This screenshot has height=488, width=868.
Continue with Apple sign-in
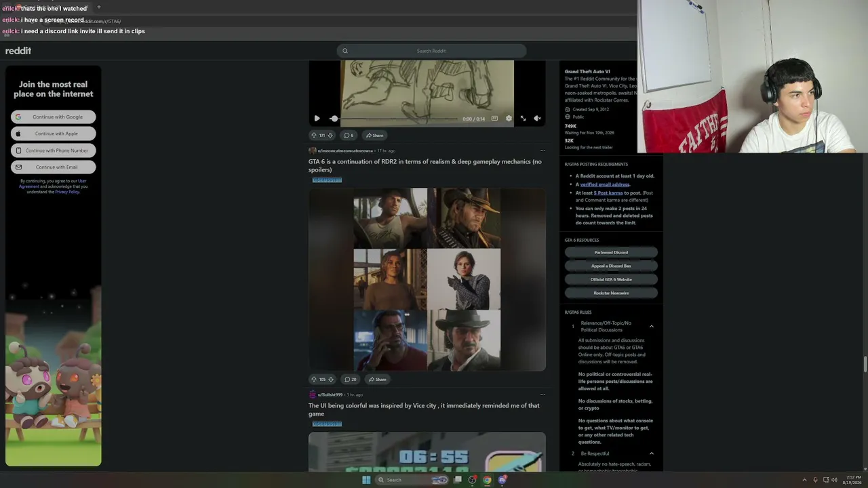54,134
